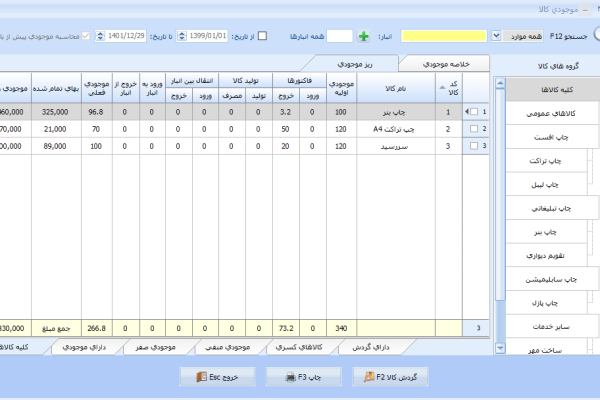Click total initial stock 340
The width and height of the screenshot is (600, 400).
[x=341, y=328]
